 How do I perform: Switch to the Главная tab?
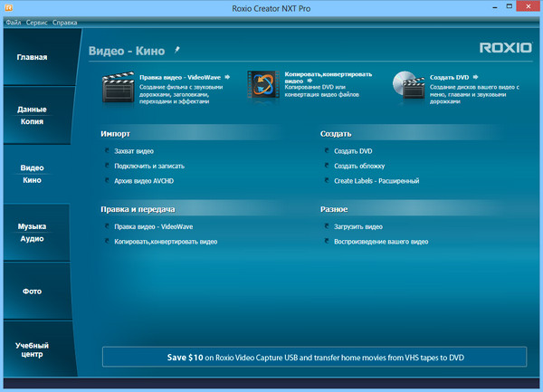click(32, 58)
